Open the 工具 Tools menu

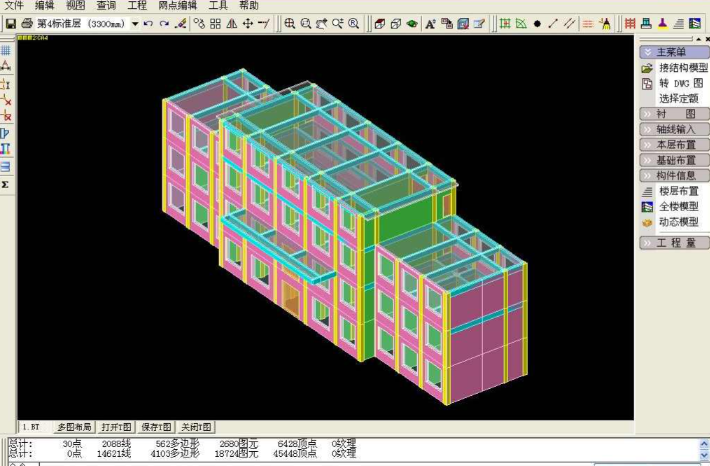click(218, 6)
